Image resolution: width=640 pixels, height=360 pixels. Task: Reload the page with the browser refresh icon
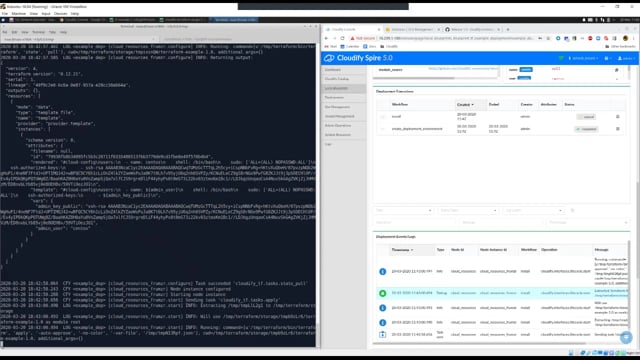(342, 38)
